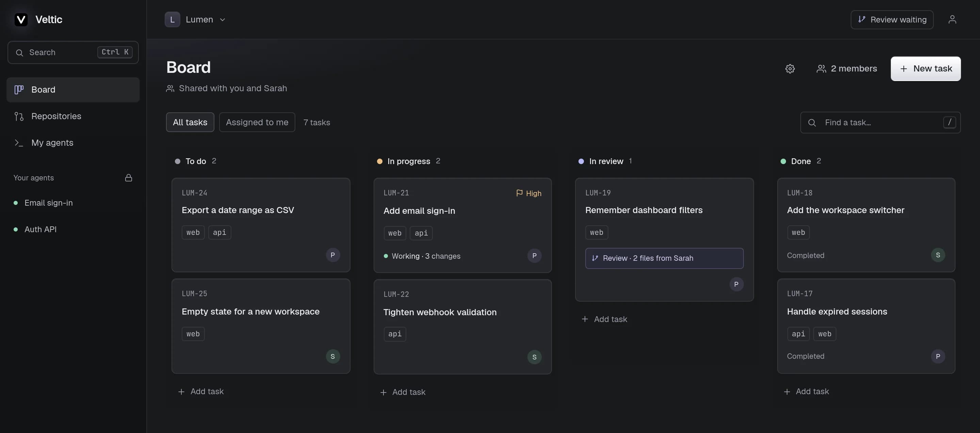Open Board in the sidebar
Viewport: 980px width, 433px height.
[x=73, y=90]
